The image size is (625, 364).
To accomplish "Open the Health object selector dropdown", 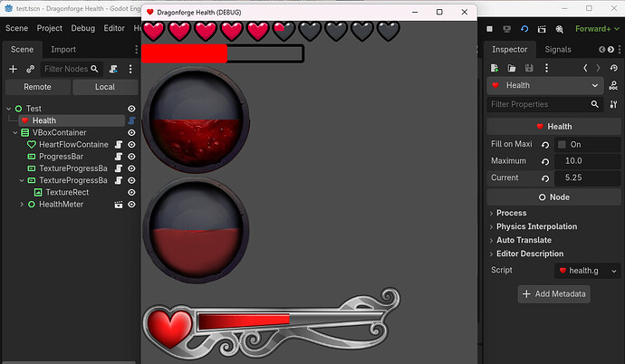I will tap(545, 85).
